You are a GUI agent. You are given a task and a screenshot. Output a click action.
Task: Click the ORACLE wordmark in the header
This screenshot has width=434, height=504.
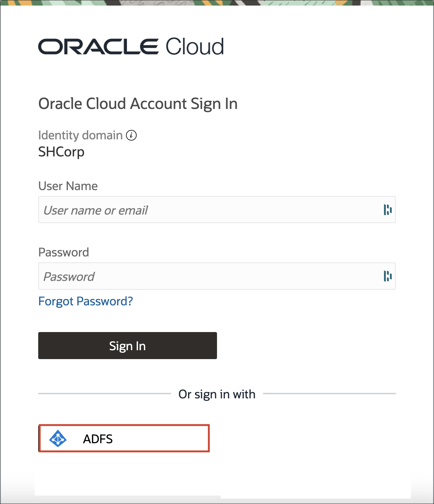coord(98,46)
